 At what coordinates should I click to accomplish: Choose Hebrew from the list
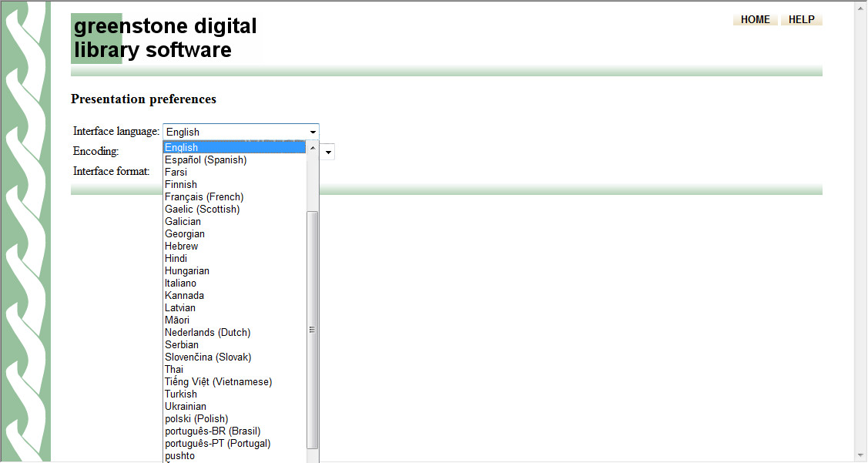[x=235, y=246]
